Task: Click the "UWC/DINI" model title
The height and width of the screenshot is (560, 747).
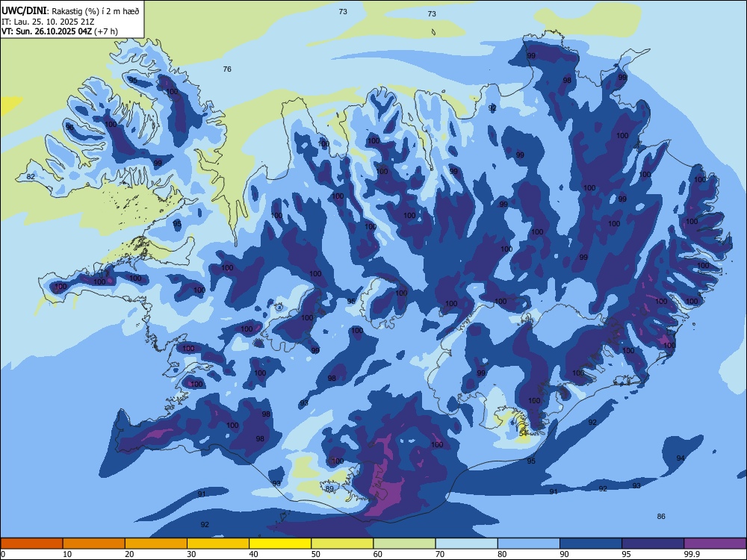Action: click(x=24, y=11)
